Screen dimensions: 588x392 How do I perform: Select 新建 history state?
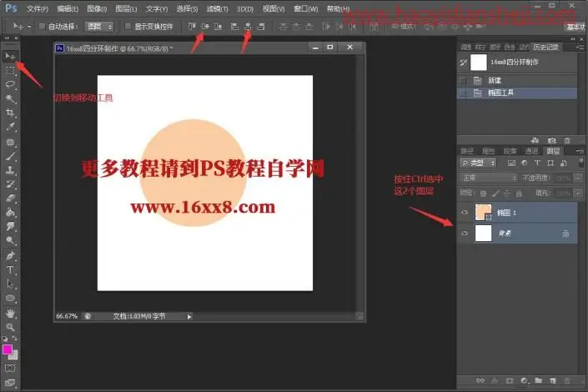517,80
